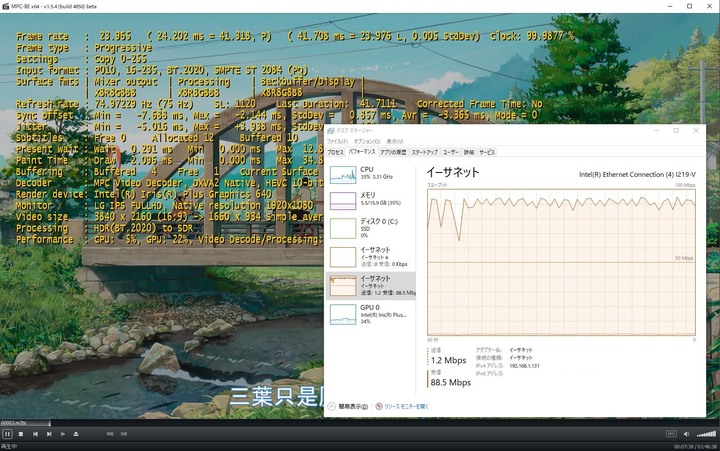This screenshot has width=720, height=451.
Task: Open ファイル(F) menu in Task Manager
Action: 337,141
